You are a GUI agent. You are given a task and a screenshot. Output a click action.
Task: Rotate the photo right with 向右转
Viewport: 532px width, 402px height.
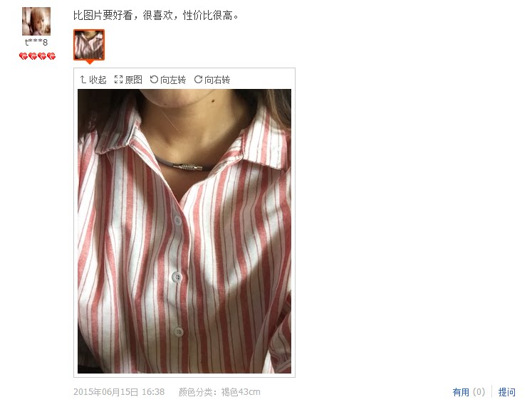click(217, 80)
